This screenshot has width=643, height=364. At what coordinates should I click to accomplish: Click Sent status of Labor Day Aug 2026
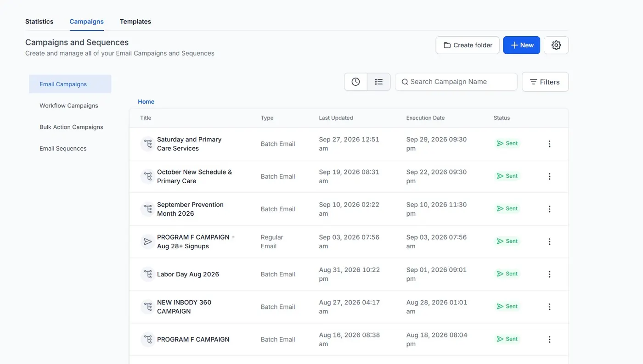tap(507, 274)
